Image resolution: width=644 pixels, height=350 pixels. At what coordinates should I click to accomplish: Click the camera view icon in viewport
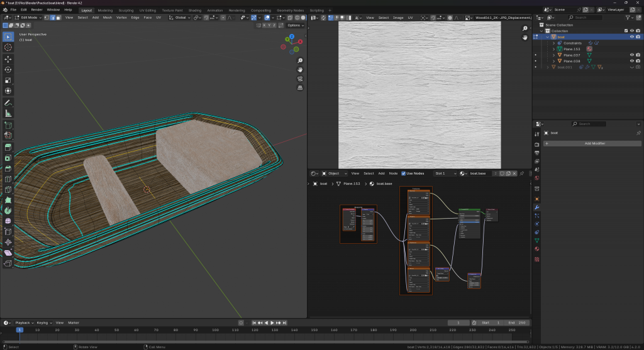301,79
